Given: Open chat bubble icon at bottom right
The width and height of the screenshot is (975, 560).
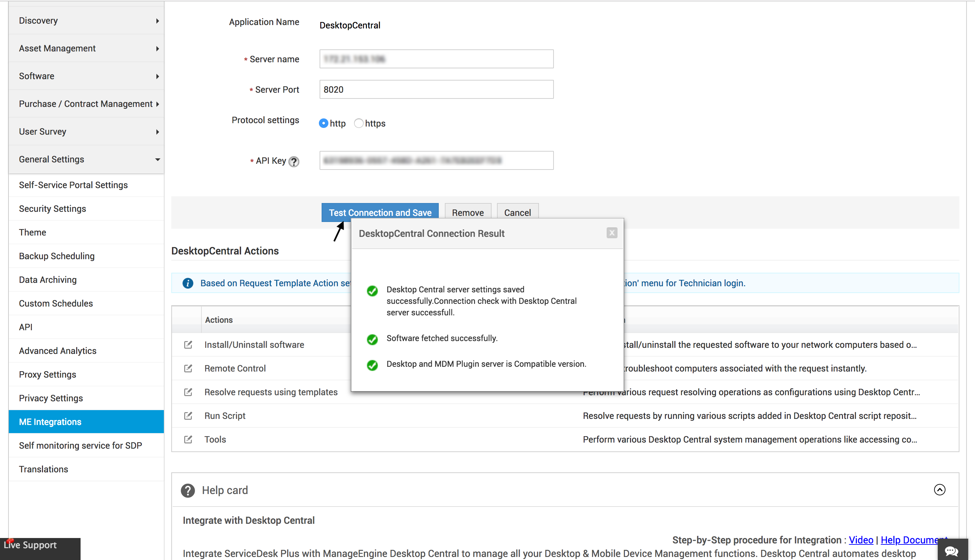Looking at the screenshot, I should 952,551.
